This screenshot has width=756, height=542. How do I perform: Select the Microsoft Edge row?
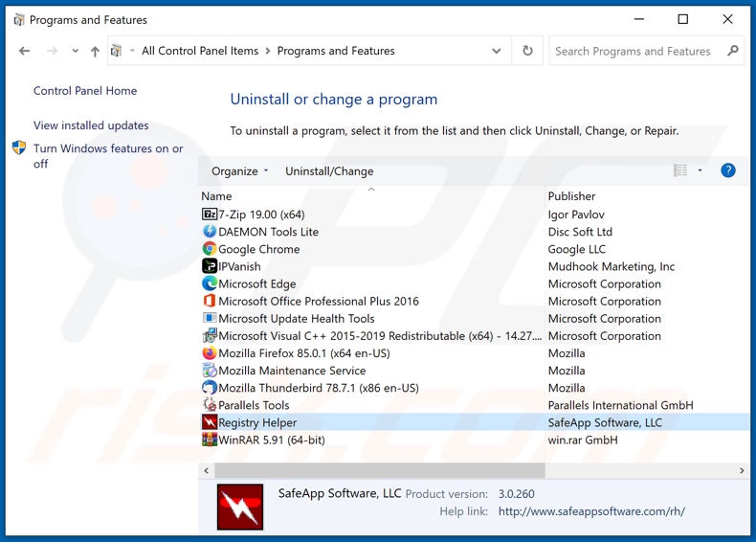[x=475, y=283]
